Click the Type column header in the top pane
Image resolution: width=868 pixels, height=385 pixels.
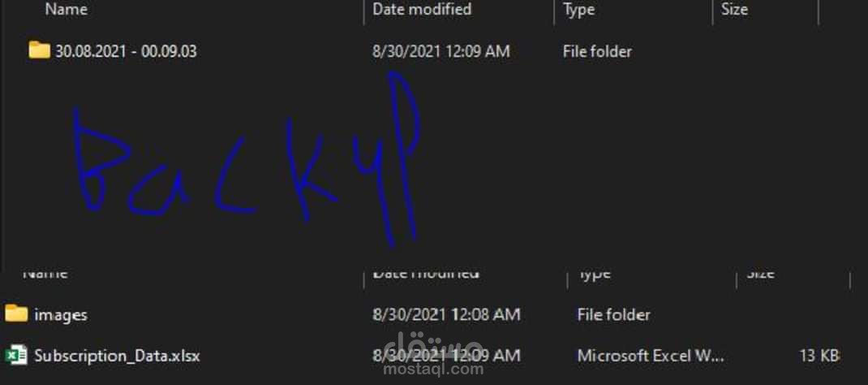[x=578, y=9]
